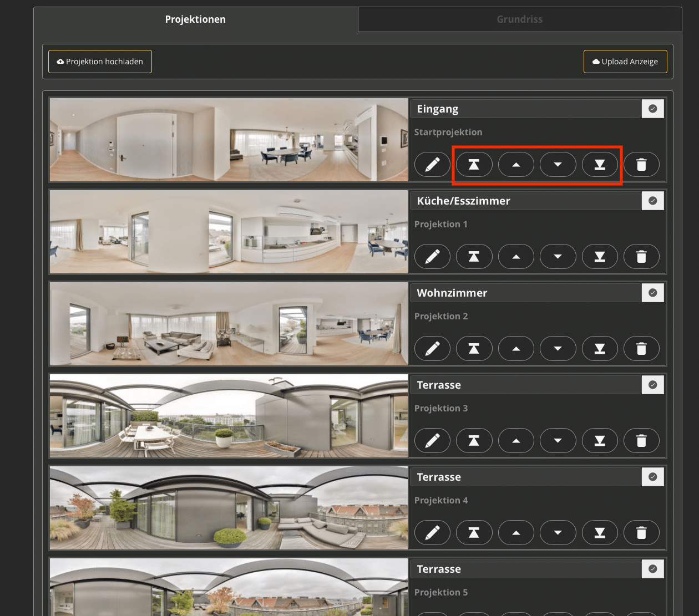Move Eingang down one position
The image size is (699, 616).
click(x=558, y=165)
